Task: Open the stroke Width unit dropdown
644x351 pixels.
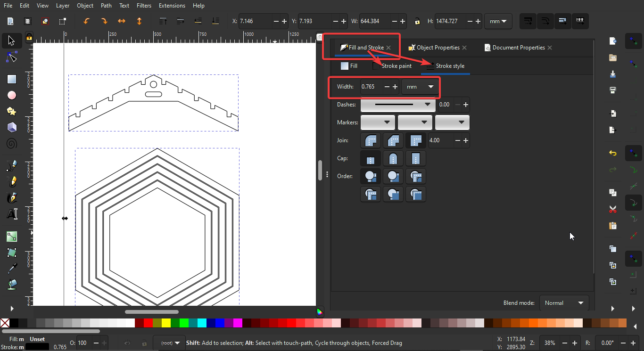Action: [x=420, y=87]
